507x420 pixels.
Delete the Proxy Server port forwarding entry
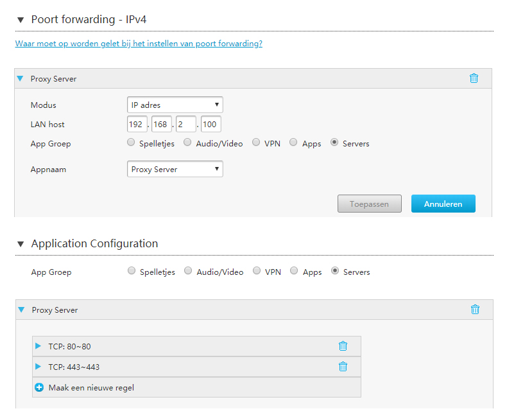pos(474,78)
